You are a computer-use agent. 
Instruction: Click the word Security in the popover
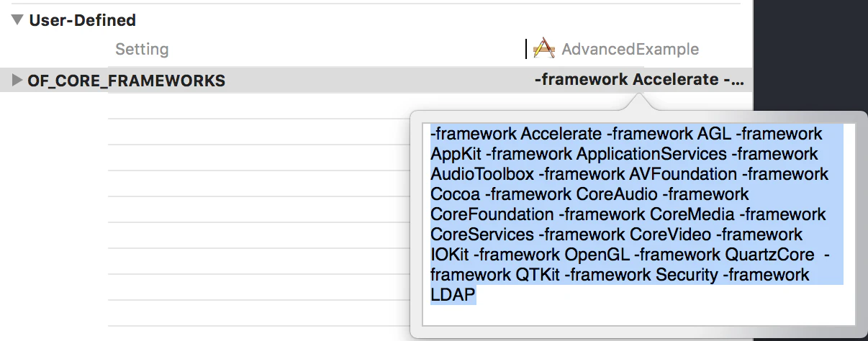tap(687, 275)
